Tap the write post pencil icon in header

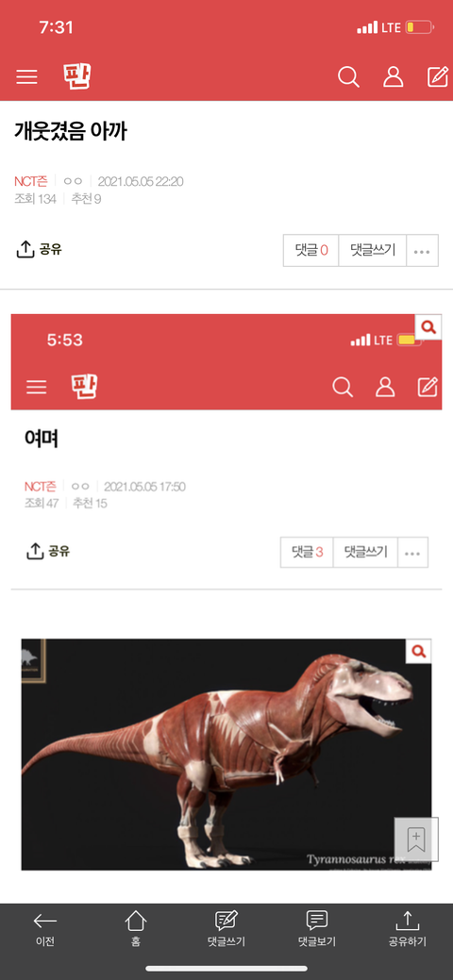coord(437,76)
